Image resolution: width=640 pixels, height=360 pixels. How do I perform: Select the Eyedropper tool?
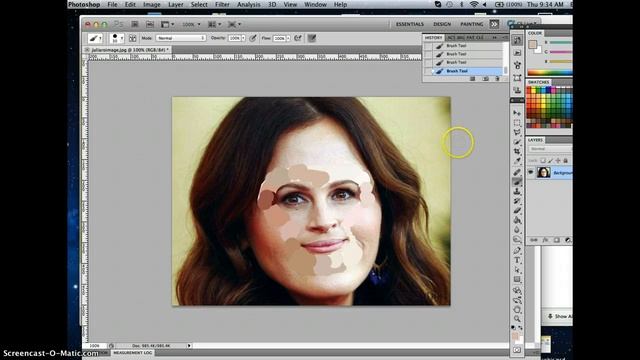click(517, 161)
